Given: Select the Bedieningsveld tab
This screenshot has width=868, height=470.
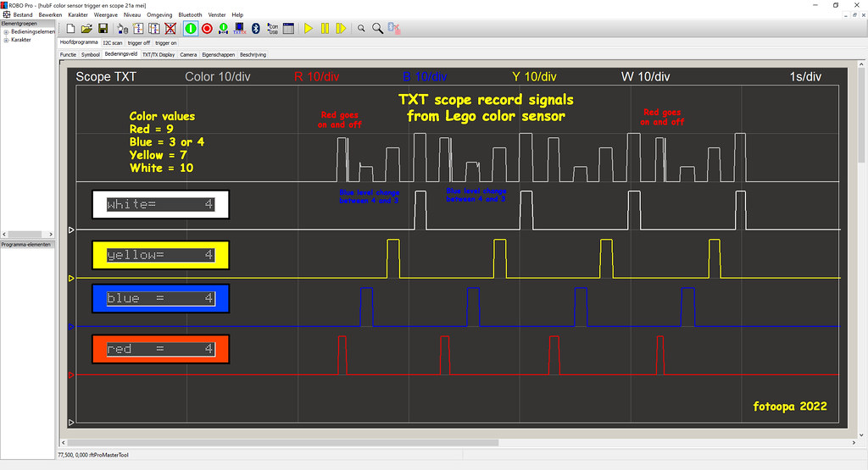Looking at the screenshot, I should tap(120, 54).
